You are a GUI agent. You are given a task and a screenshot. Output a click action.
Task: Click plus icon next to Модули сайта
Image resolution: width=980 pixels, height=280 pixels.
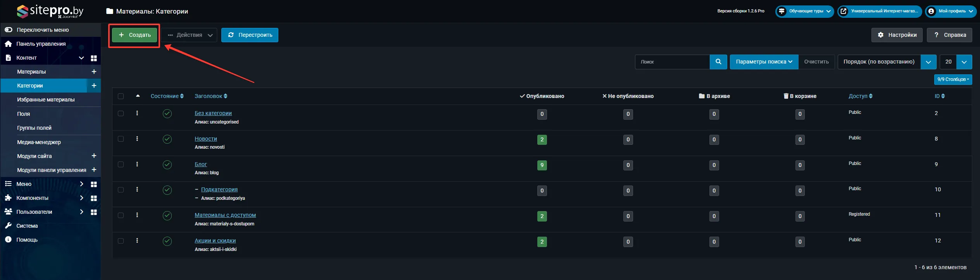pyautogui.click(x=94, y=156)
